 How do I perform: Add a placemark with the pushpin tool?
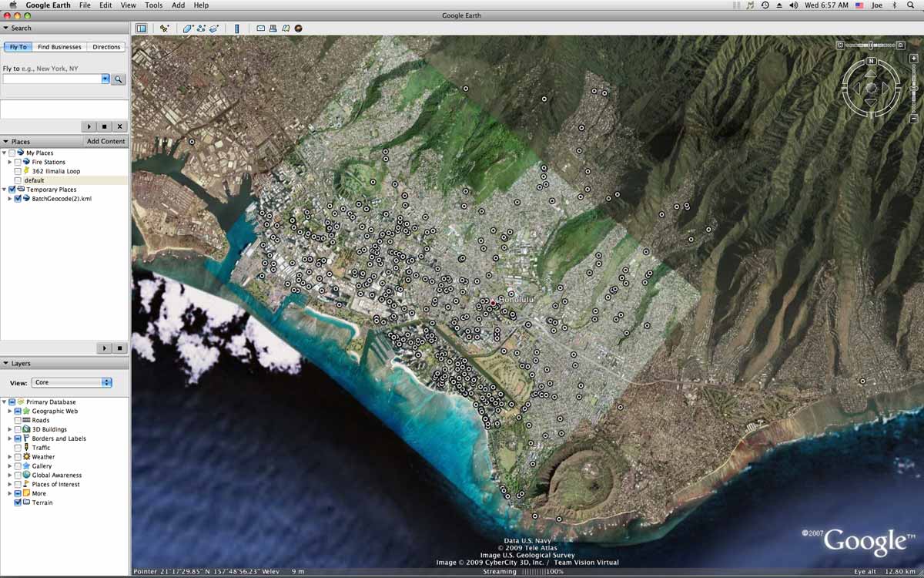click(164, 29)
